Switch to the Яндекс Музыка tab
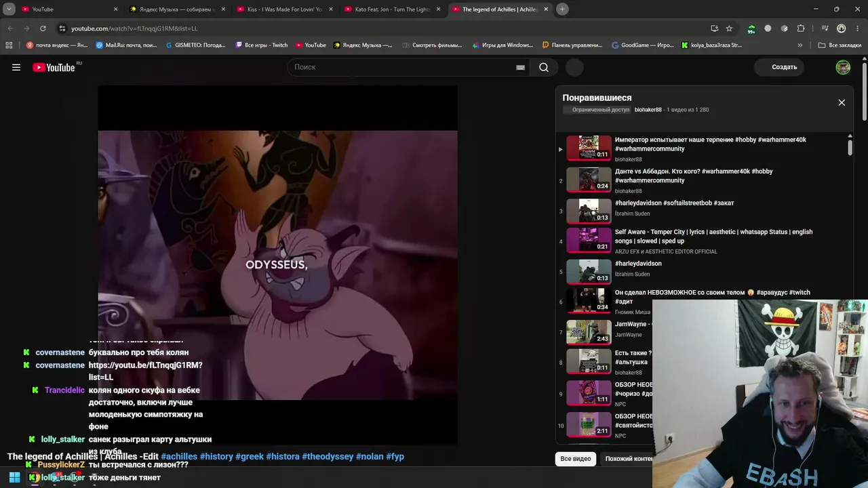This screenshot has height=488, width=868. 178,9
